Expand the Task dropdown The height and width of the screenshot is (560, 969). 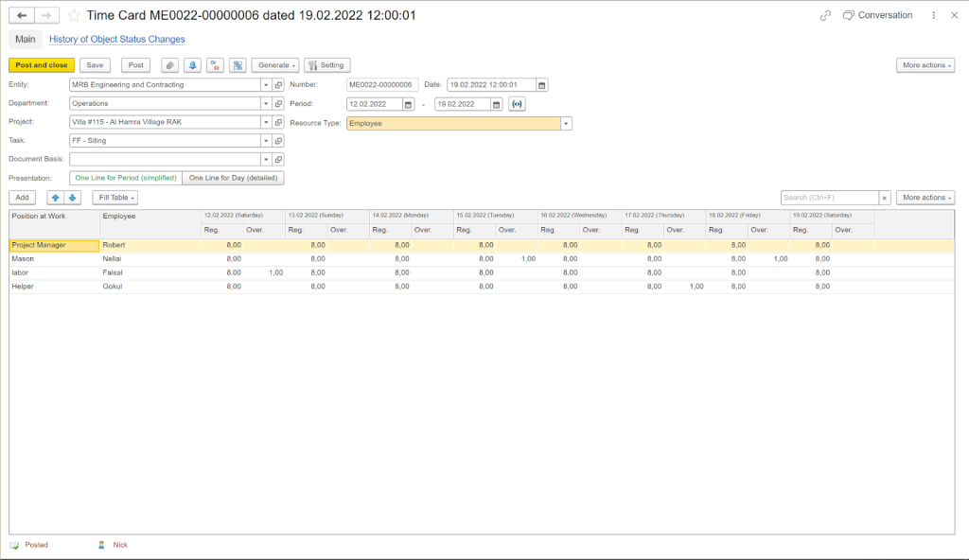266,141
